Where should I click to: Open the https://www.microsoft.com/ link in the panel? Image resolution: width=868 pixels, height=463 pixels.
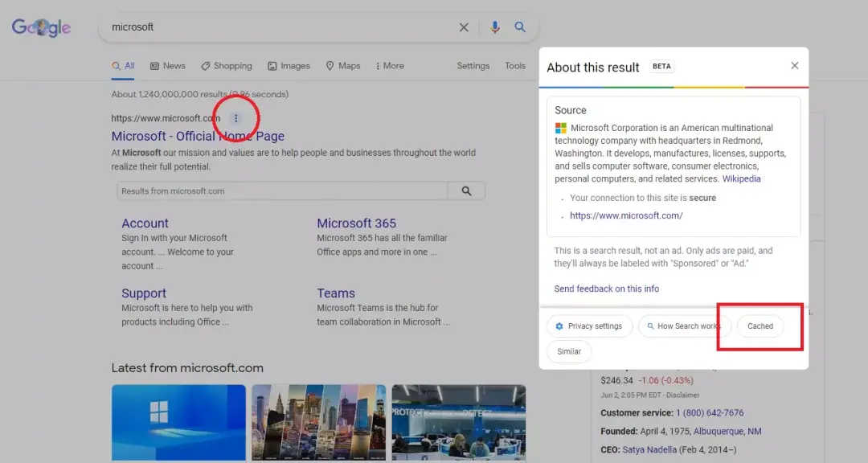(626, 215)
